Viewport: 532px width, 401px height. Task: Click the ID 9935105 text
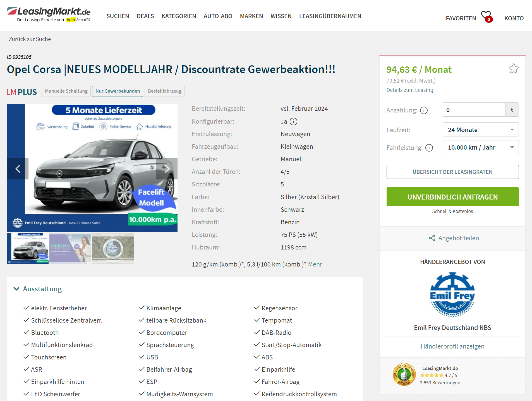[x=19, y=57]
